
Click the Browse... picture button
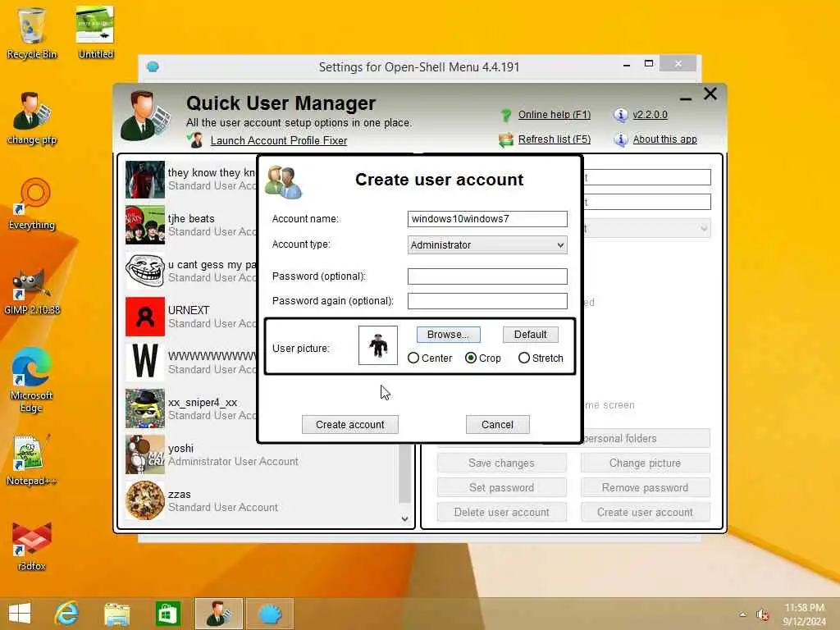(x=449, y=335)
